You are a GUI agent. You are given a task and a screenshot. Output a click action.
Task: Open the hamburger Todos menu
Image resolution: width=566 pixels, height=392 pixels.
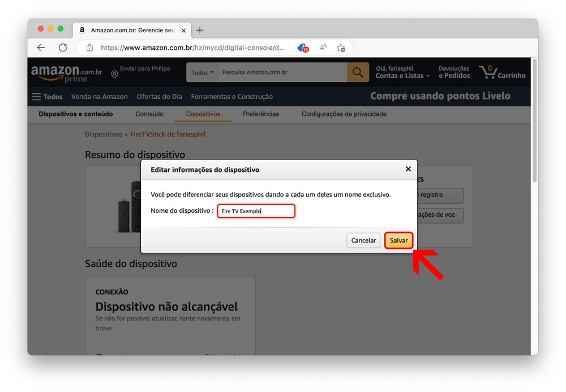click(48, 97)
